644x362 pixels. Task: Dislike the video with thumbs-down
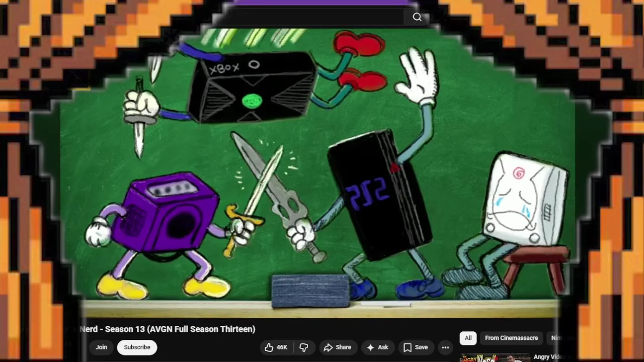coord(304,347)
